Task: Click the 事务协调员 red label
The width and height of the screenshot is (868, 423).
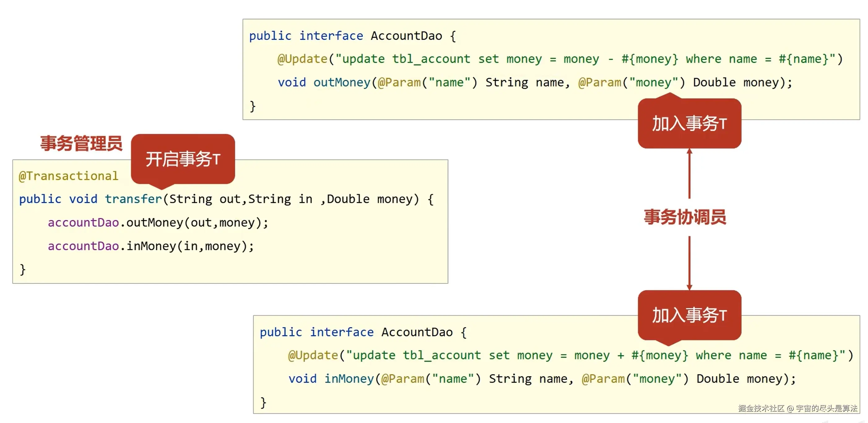Action: [685, 217]
